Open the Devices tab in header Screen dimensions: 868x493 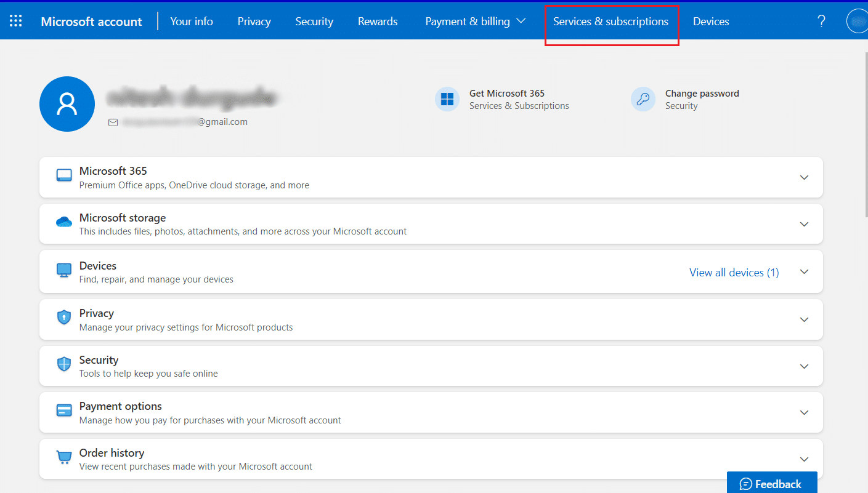711,21
